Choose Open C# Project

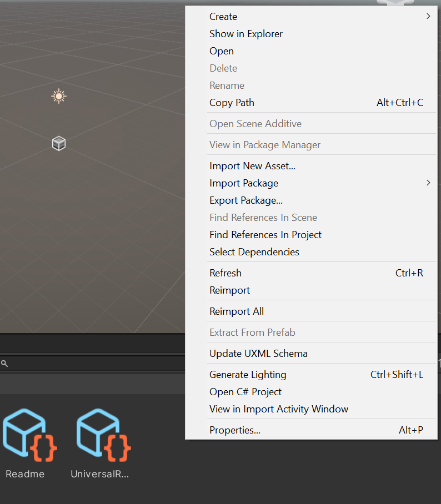click(x=311, y=392)
